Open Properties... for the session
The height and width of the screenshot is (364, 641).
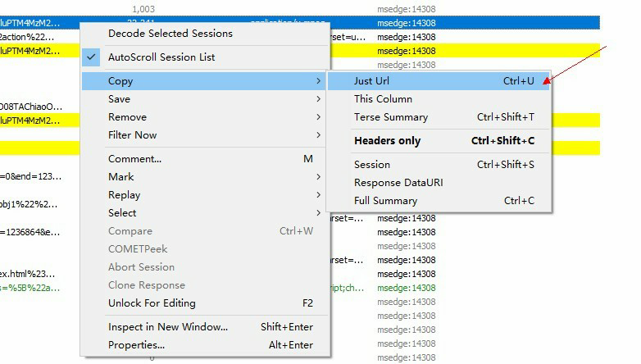[x=136, y=345]
